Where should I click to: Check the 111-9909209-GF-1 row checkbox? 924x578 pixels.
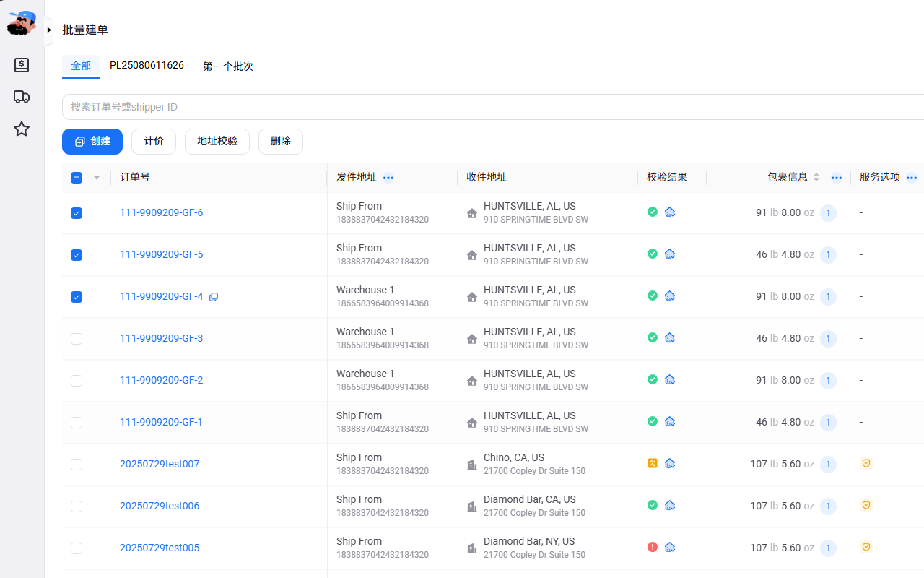pos(77,423)
